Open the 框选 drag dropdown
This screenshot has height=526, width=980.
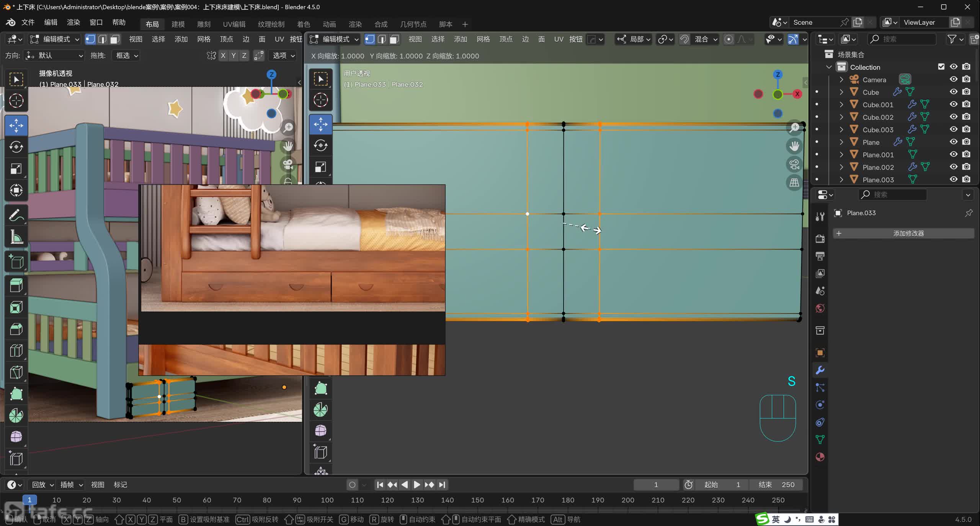pos(126,56)
